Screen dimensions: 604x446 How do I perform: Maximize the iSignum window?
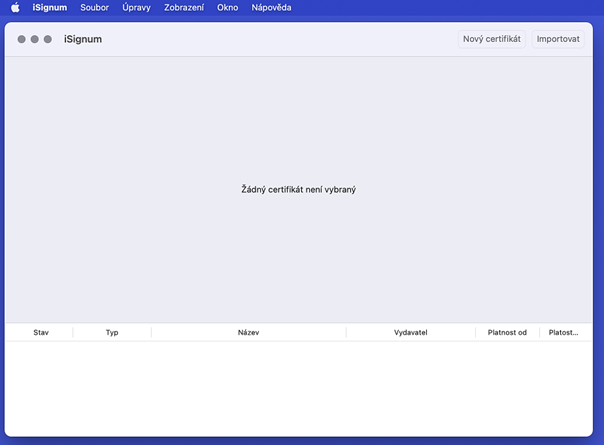tap(48, 39)
